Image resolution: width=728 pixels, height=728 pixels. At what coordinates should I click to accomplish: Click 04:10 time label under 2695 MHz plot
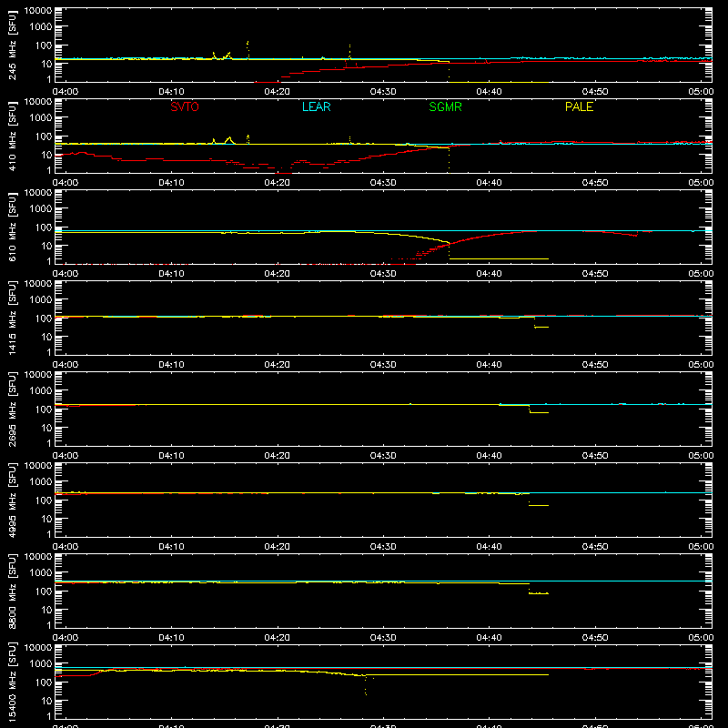coord(171,456)
